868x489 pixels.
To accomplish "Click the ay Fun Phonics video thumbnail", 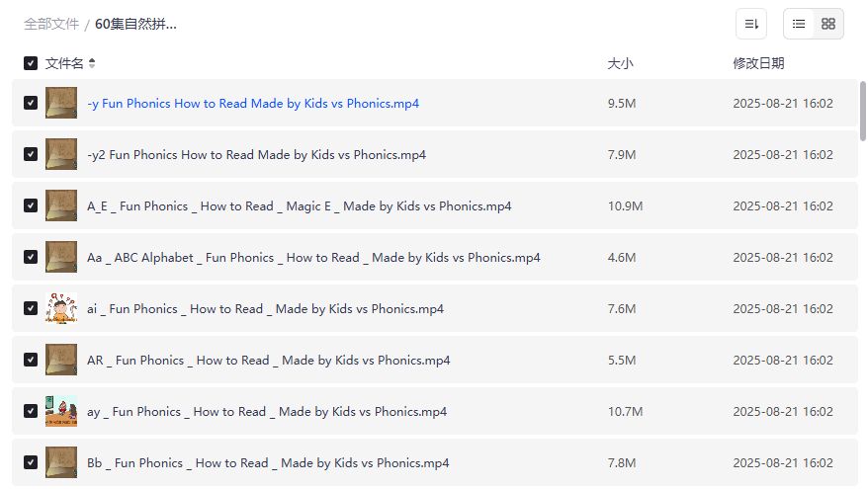I will coord(61,411).
